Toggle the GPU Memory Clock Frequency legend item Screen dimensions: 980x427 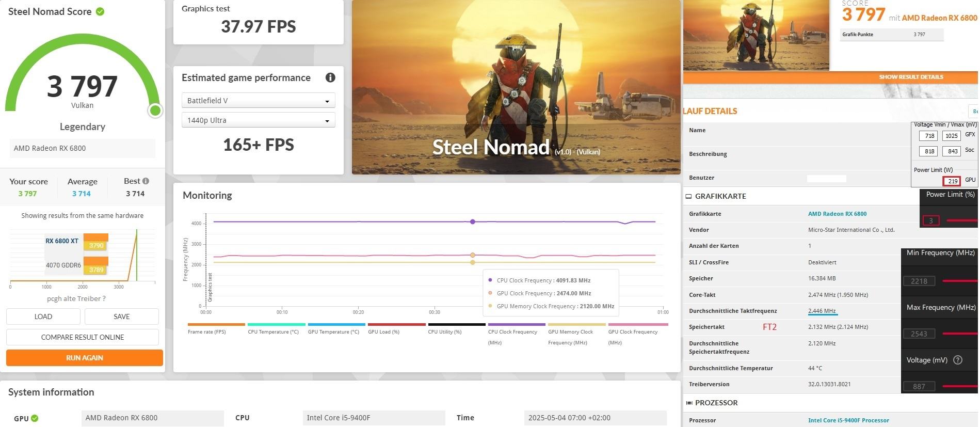point(576,334)
